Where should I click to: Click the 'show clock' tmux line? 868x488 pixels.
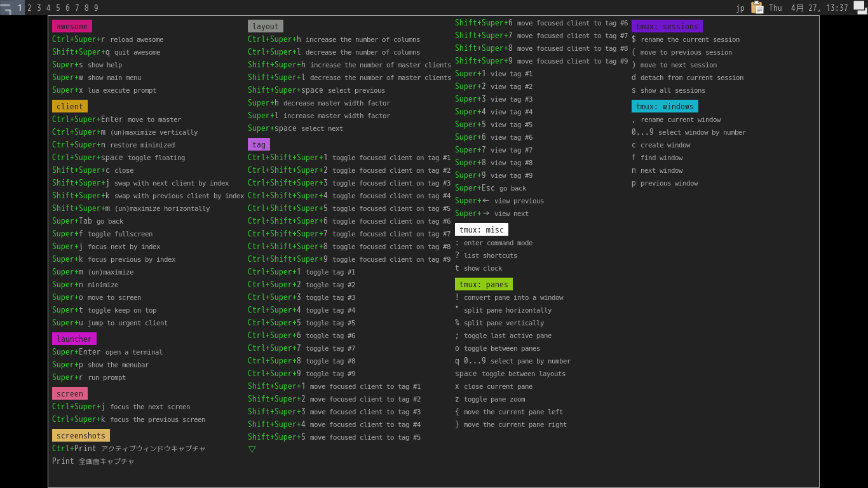(478, 268)
